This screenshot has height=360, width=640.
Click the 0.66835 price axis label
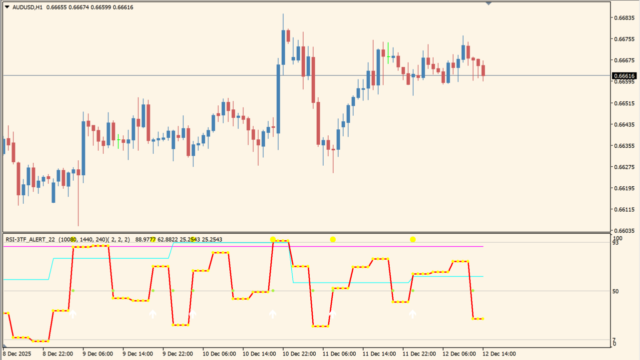coord(624,18)
